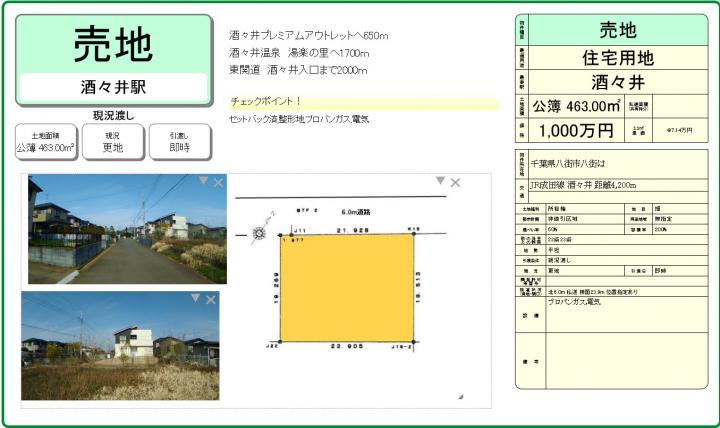This screenshot has width=720, height=428.
Task: Click the large 売地 title box
Action: point(113,45)
